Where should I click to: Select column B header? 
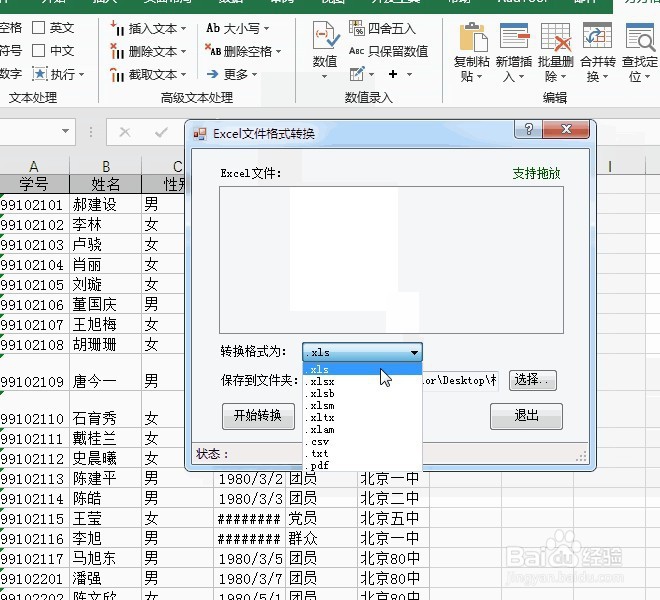pyautogui.click(x=106, y=166)
